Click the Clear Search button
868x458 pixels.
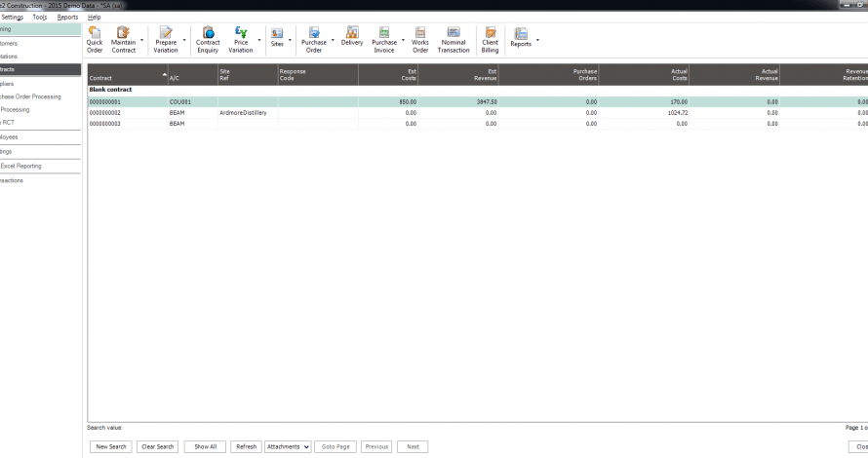click(158, 447)
